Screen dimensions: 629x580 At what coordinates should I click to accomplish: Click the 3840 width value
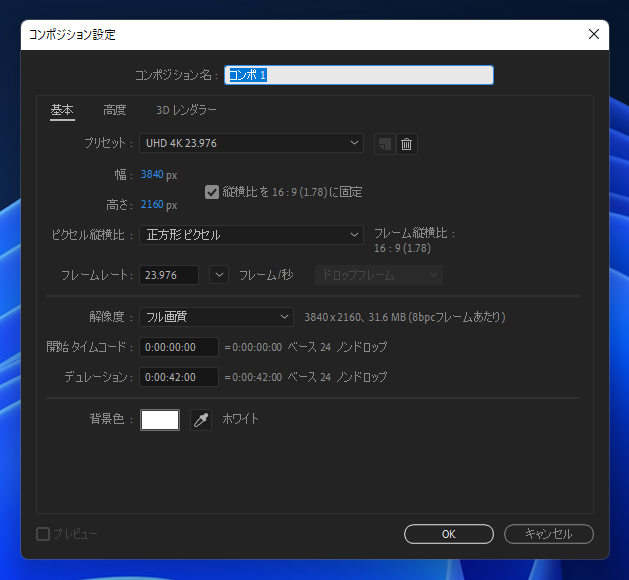(152, 174)
